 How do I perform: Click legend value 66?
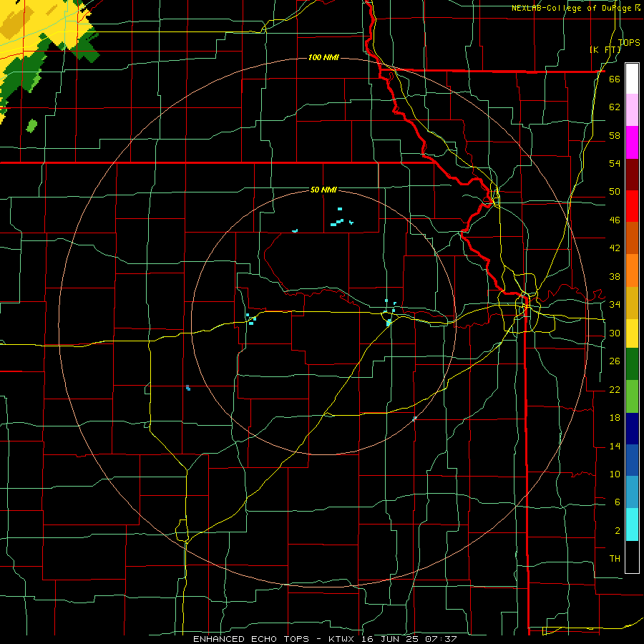pos(615,79)
